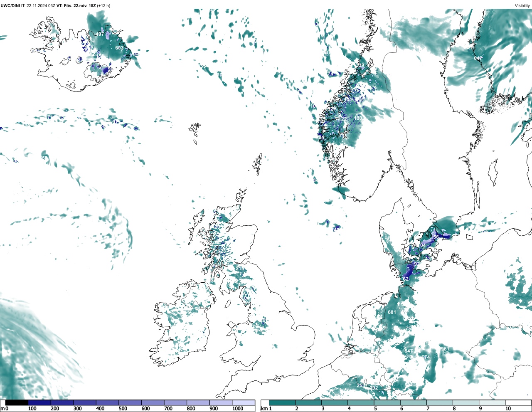Select the 5–6 km teal legend swatch
532x412 pixels.
pos(387,402)
